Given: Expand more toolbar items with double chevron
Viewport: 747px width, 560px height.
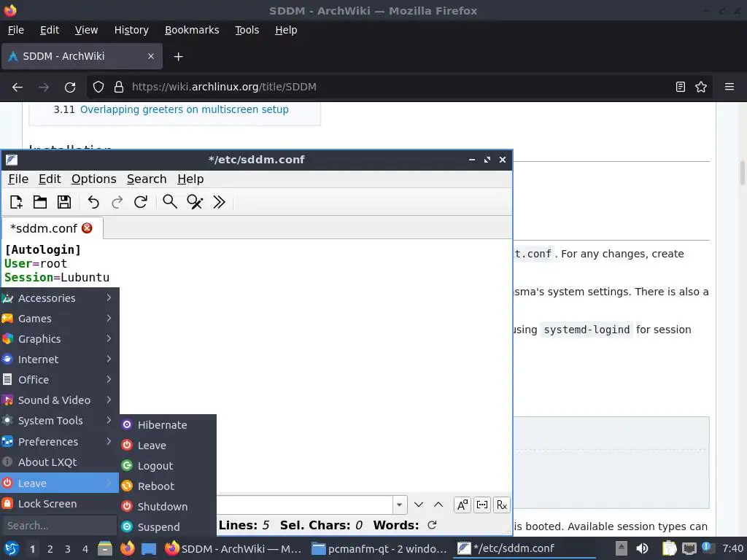Looking at the screenshot, I should pos(219,202).
